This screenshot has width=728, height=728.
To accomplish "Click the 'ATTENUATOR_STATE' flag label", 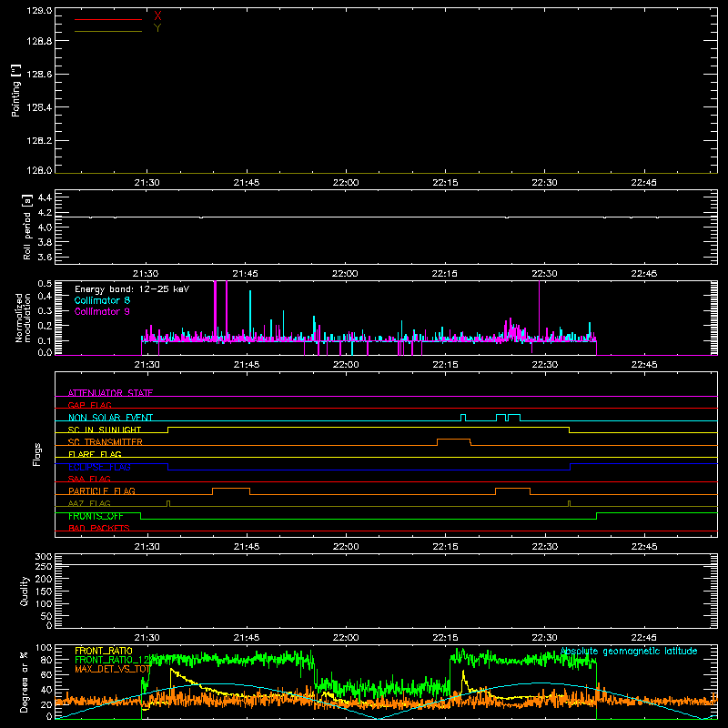I will point(110,393).
